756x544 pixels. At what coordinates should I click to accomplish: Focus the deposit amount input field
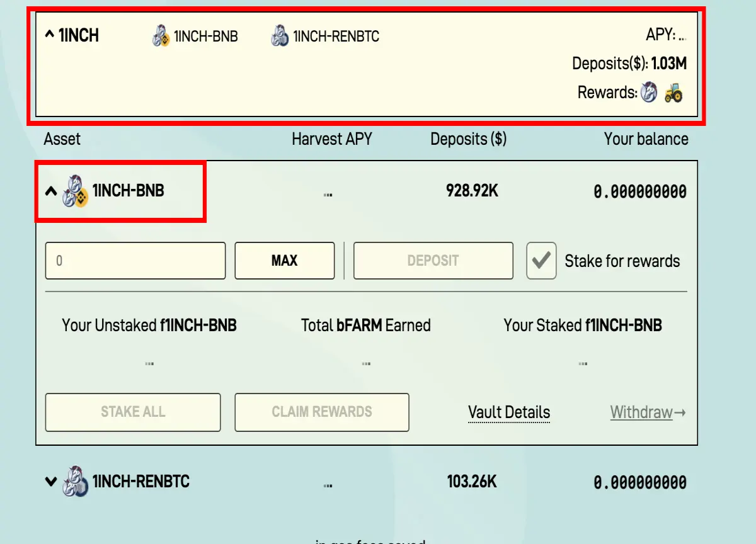pos(135,261)
